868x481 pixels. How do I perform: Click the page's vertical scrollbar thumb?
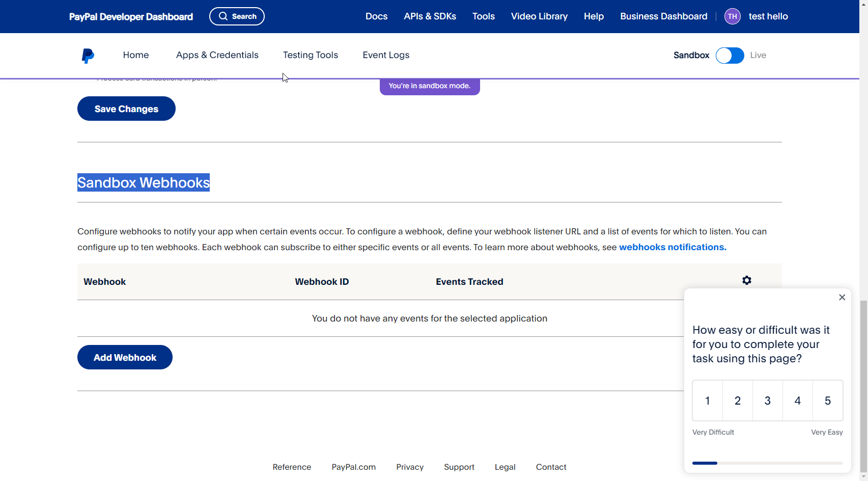click(863, 387)
